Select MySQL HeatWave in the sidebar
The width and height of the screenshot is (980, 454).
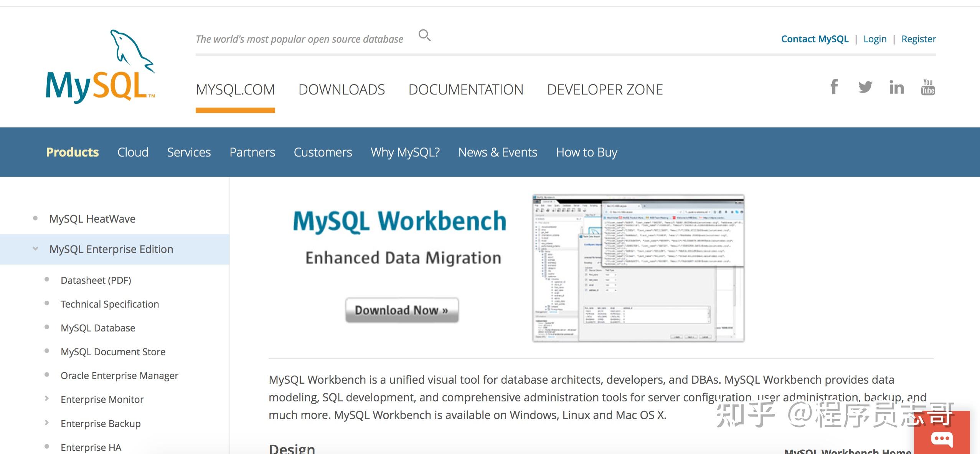tap(92, 219)
